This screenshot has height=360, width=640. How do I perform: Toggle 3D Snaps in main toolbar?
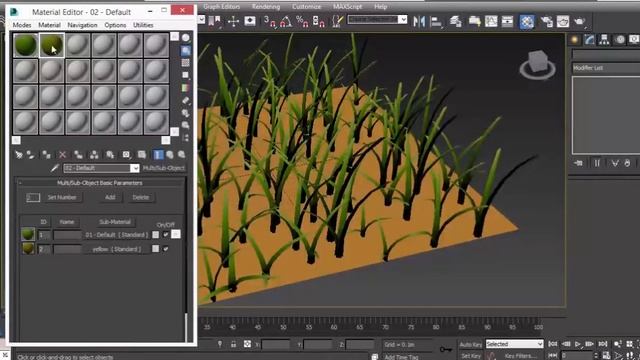(x=269, y=21)
